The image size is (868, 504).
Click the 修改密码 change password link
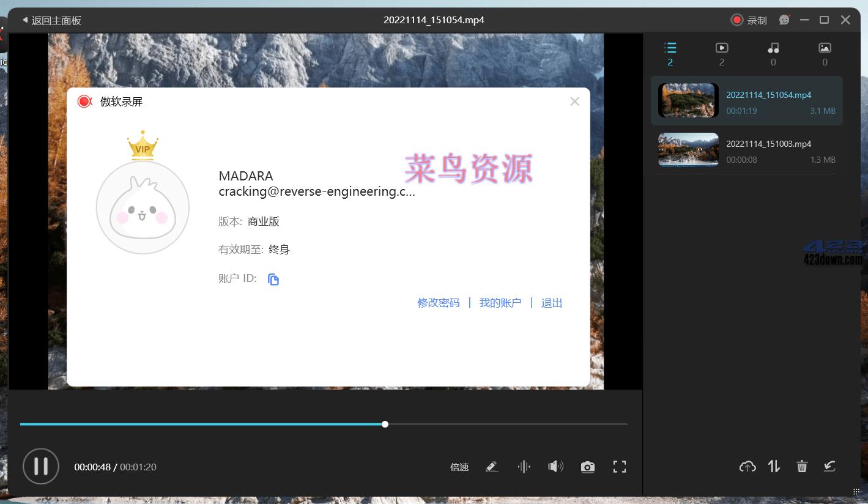pos(438,302)
